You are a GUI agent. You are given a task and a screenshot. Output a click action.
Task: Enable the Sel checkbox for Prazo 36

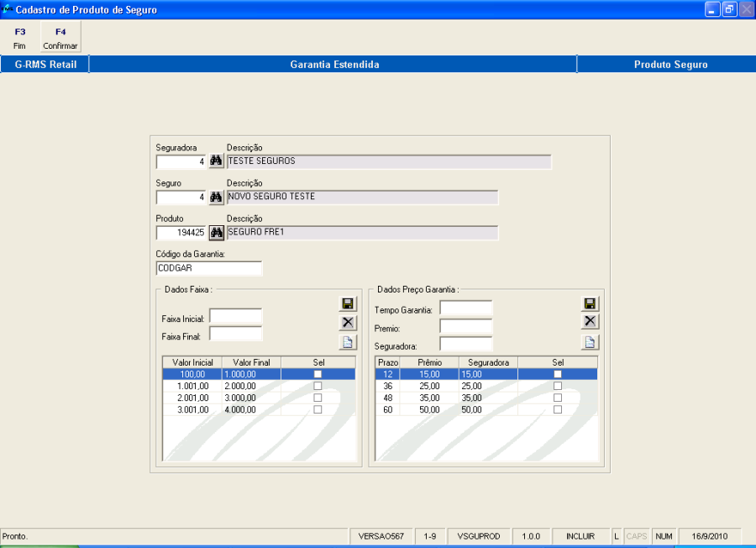[558, 386]
